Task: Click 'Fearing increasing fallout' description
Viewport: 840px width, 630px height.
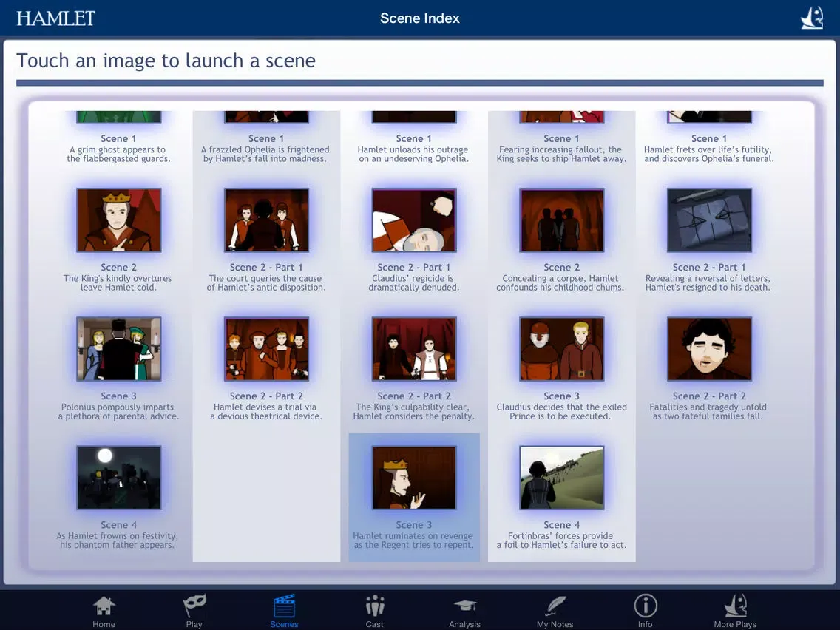Action: 561,155
